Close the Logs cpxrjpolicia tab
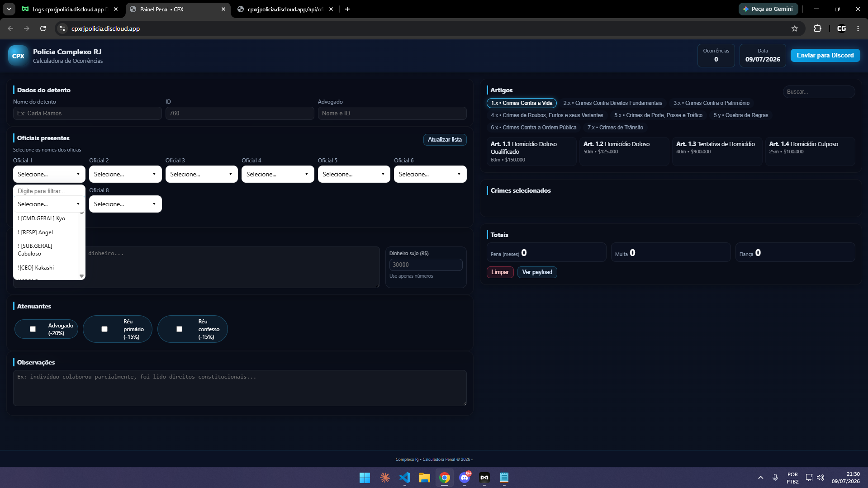 (116, 9)
